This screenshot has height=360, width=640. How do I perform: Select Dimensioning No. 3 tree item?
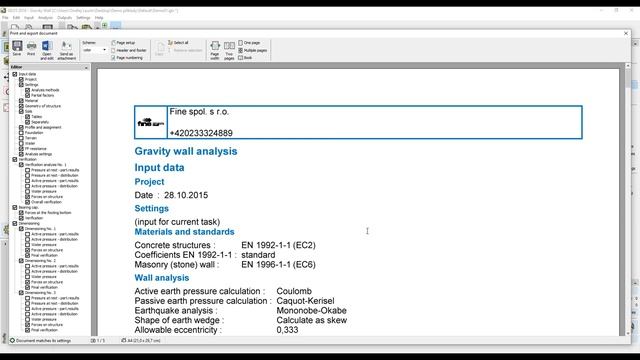40,293
